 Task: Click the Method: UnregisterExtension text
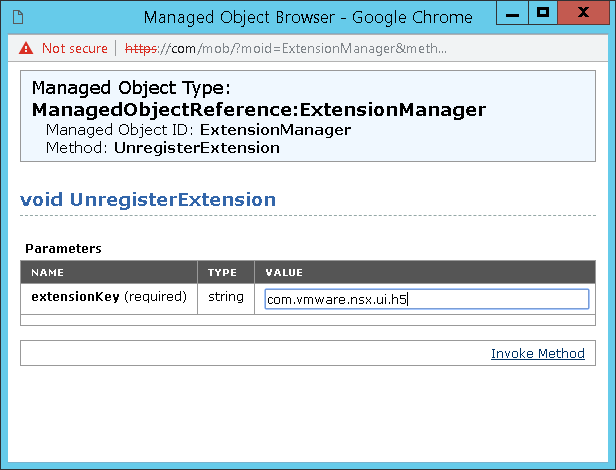click(x=163, y=148)
